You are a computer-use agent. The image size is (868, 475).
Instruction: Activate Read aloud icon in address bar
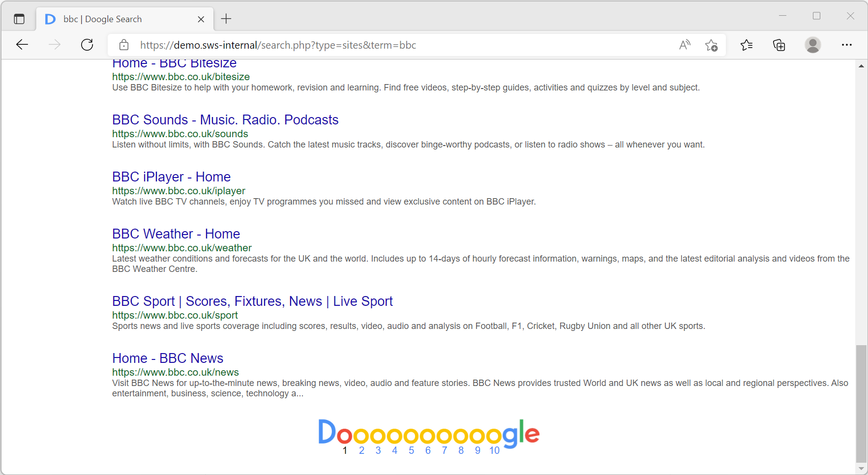[685, 45]
